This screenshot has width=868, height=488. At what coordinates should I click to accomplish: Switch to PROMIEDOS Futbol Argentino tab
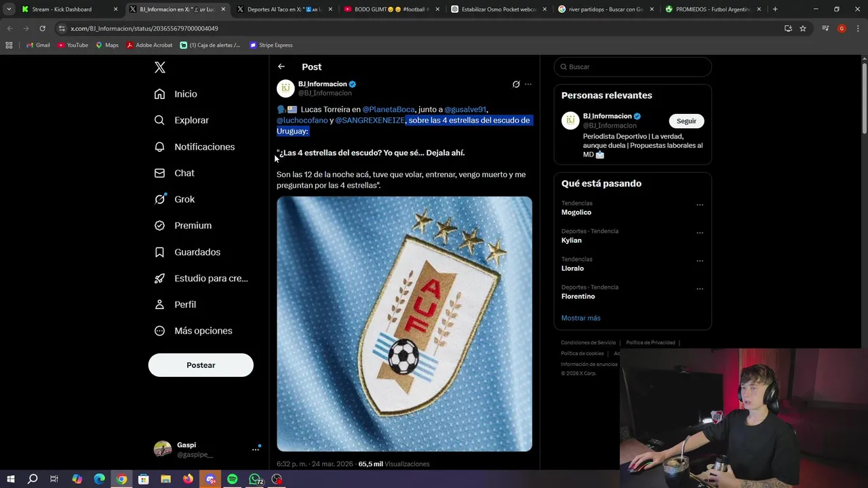(714, 9)
